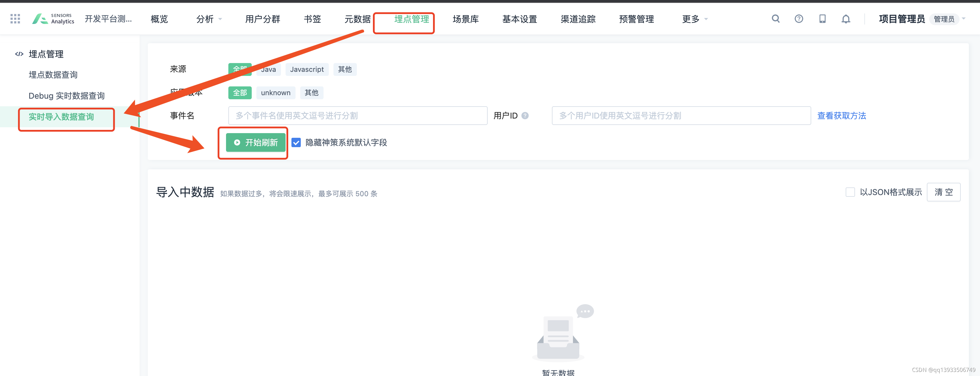Click the 清空 button
Viewport: 980px width, 376px height.
point(943,192)
